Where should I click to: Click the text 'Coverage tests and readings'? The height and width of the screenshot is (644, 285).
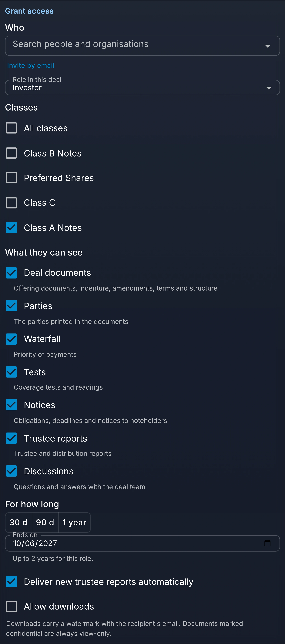pos(58,387)
